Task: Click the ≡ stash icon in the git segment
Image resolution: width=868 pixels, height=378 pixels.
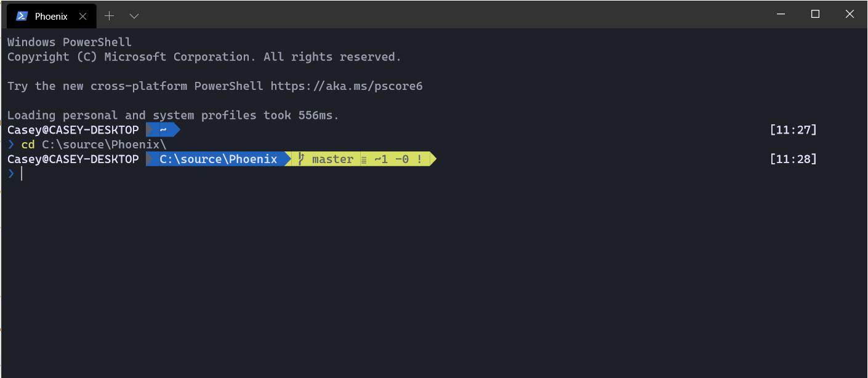Action: [363, 159]
